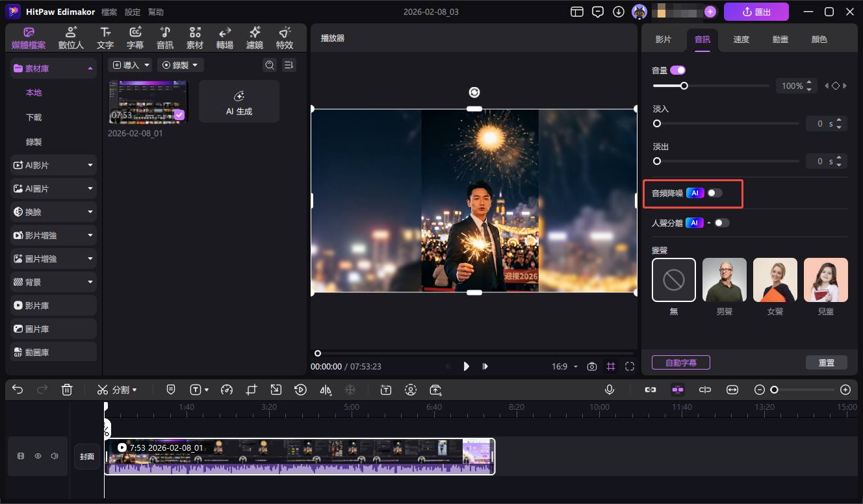Click the undo arrow in timeline toolbar
863x504 pixels.
(18, 390)
